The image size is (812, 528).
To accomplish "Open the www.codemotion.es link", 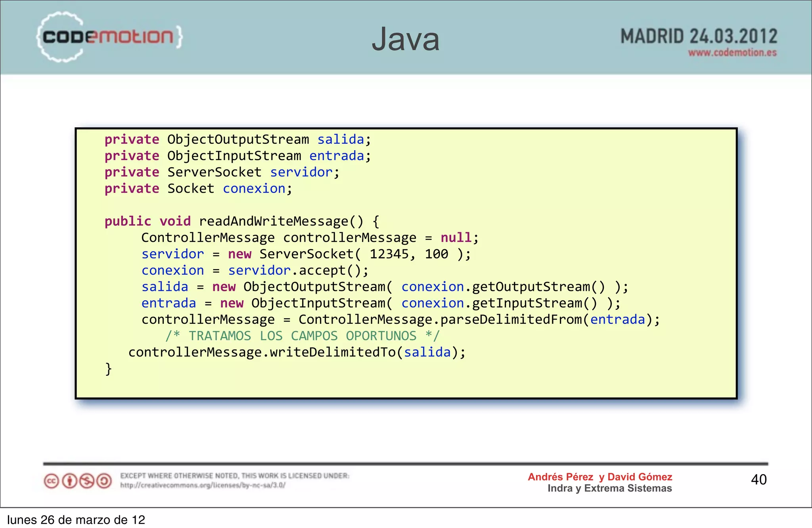I will click(x=732, y=53).
